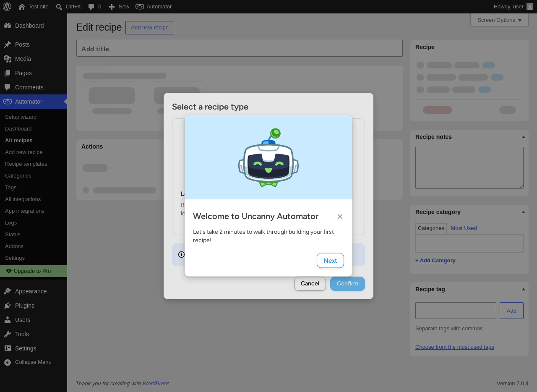Click the Tools wrench icon

[8, 334]
